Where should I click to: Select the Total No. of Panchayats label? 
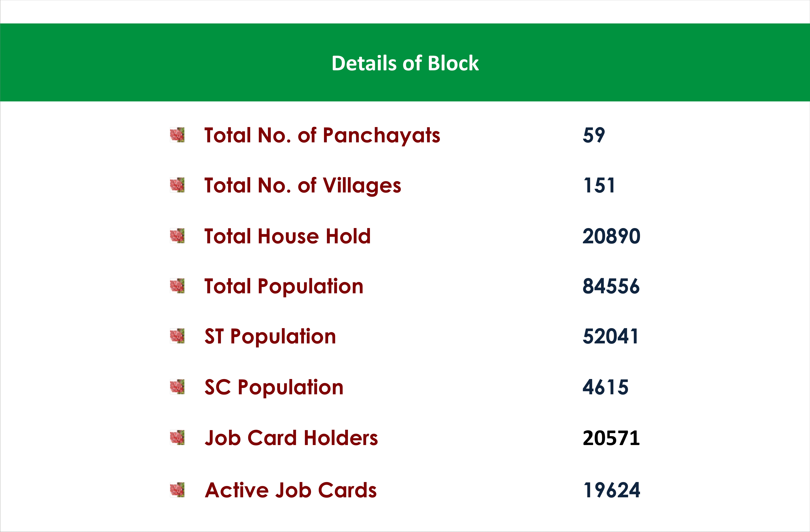(x=322, y=135)
